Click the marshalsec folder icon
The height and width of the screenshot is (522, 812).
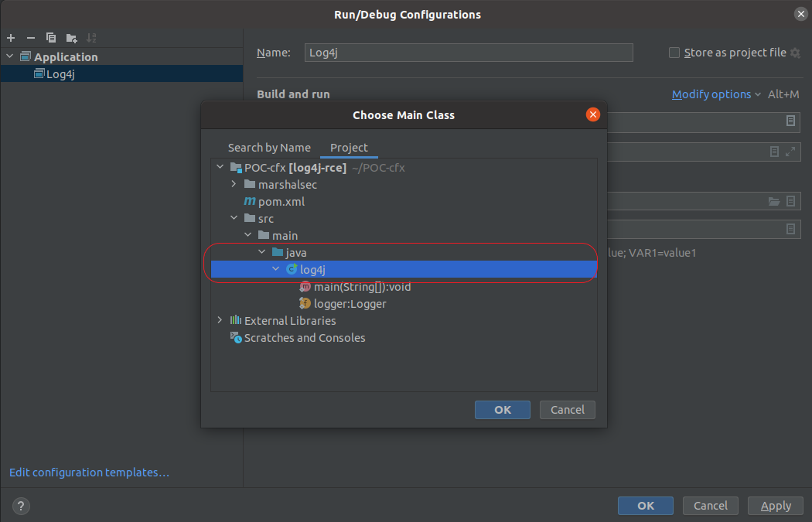250,184
